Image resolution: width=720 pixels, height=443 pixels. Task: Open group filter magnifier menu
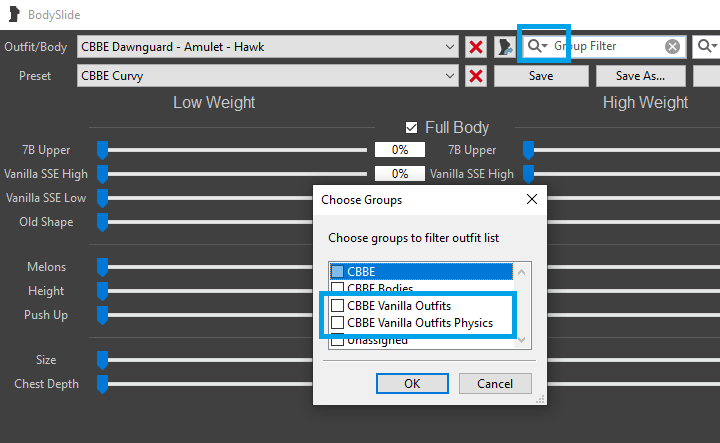(537, 46)
